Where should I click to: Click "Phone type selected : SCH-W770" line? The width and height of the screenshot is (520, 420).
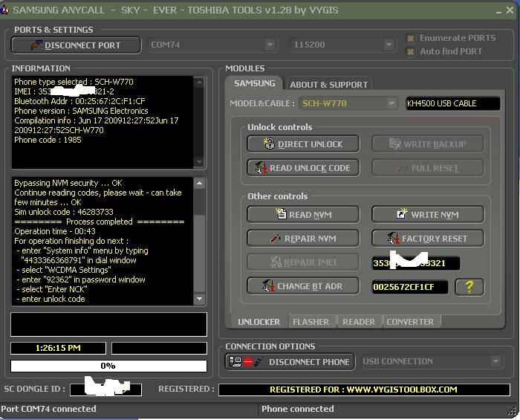pyautogui.click(x=74, y=82)
